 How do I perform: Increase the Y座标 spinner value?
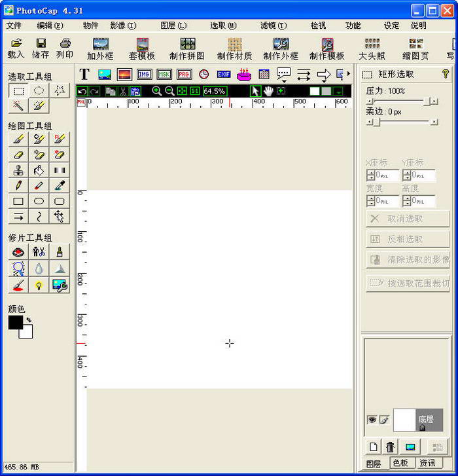(407, 173)
